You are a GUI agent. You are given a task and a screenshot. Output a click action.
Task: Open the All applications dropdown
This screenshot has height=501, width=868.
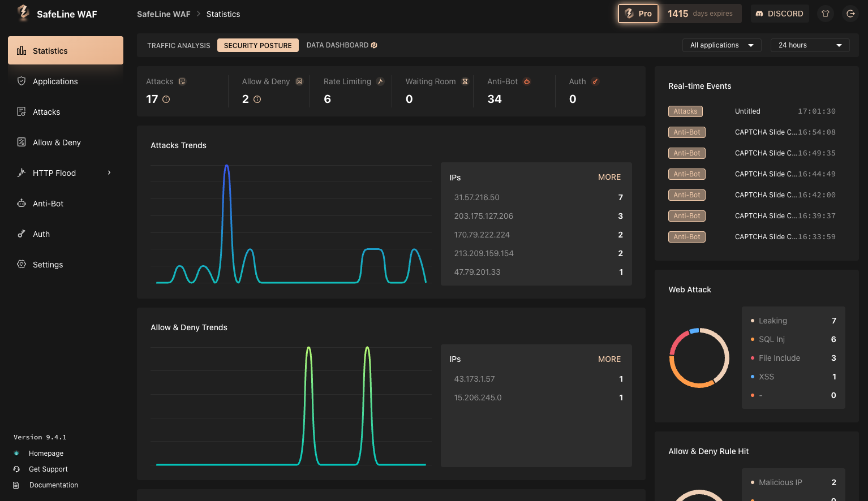point(722,45)
